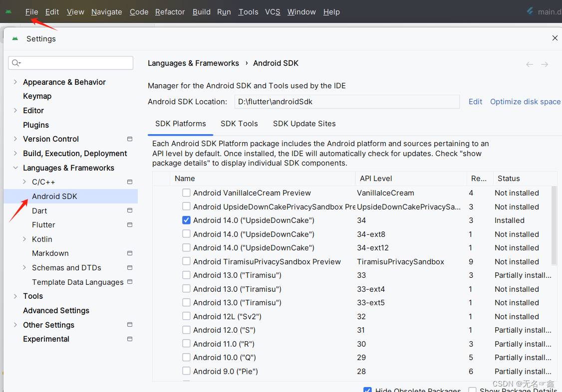Expand the C/C++ node
Image resolution: width=562 pixels, height=392 pixels.
(x=24, y=182)
